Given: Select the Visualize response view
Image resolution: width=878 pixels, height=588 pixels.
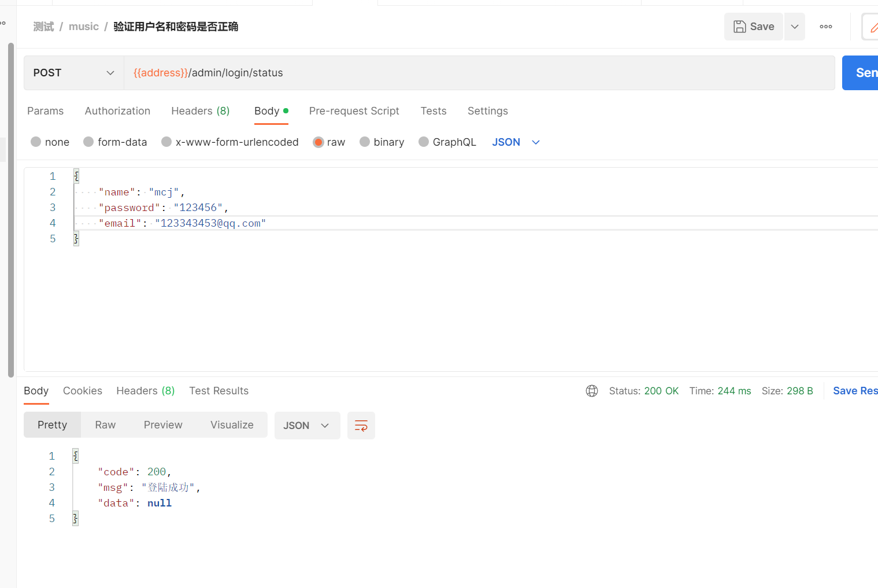Looking at the screenshot, I should click(x=232, y=425).
